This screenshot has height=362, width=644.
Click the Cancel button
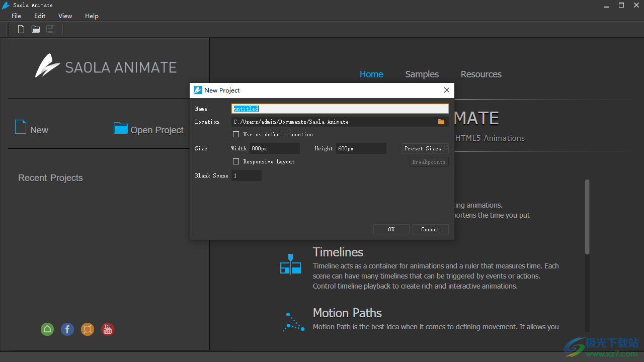430,229
